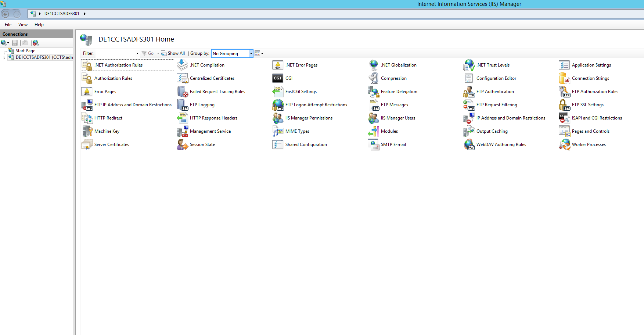Open Machine Key feature
Screen dimensions: 644x335
point(101,131)
